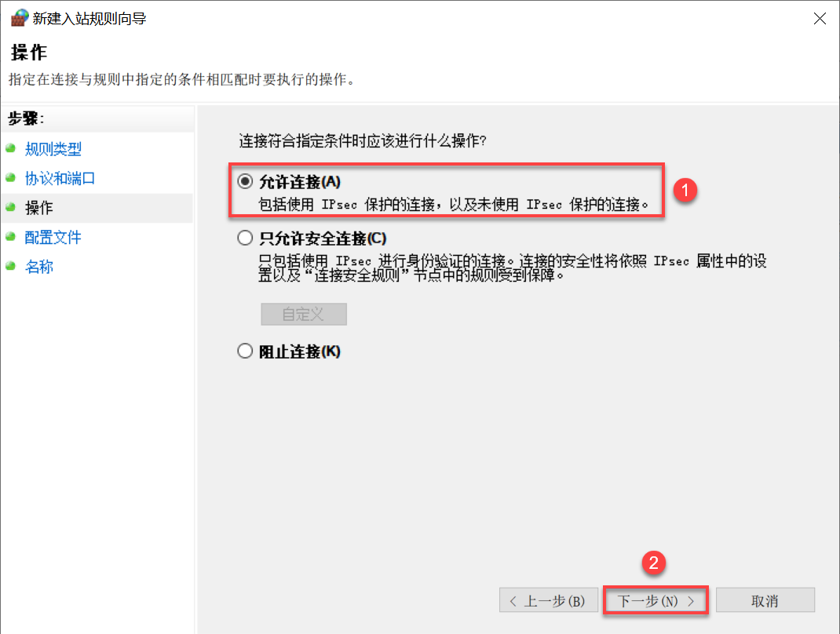Screen dimensions: 840x634
Task: Cancel the wizard with 取消
Action: pos(765,600)
